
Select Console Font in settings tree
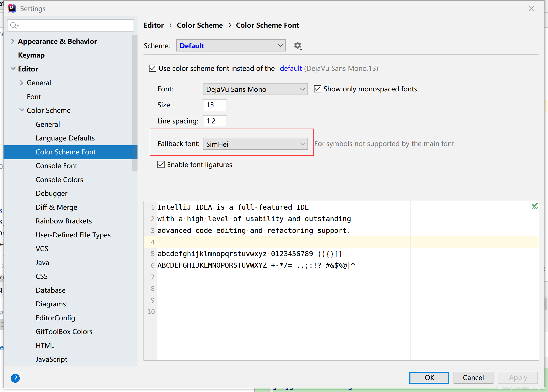tap(56, 166)
